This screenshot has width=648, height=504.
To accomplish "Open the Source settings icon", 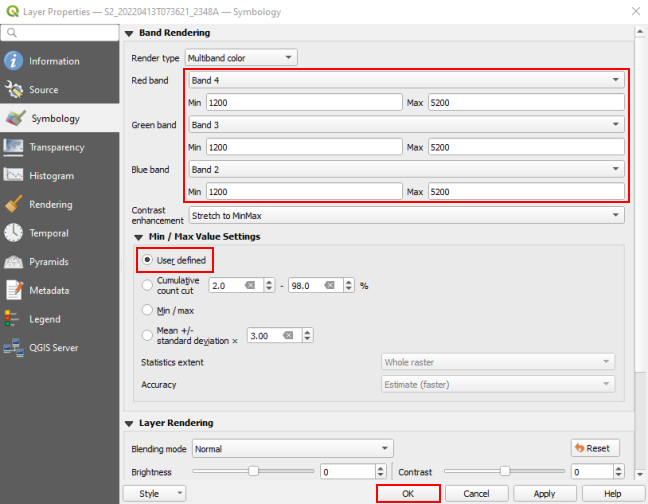I will (14, 90).
